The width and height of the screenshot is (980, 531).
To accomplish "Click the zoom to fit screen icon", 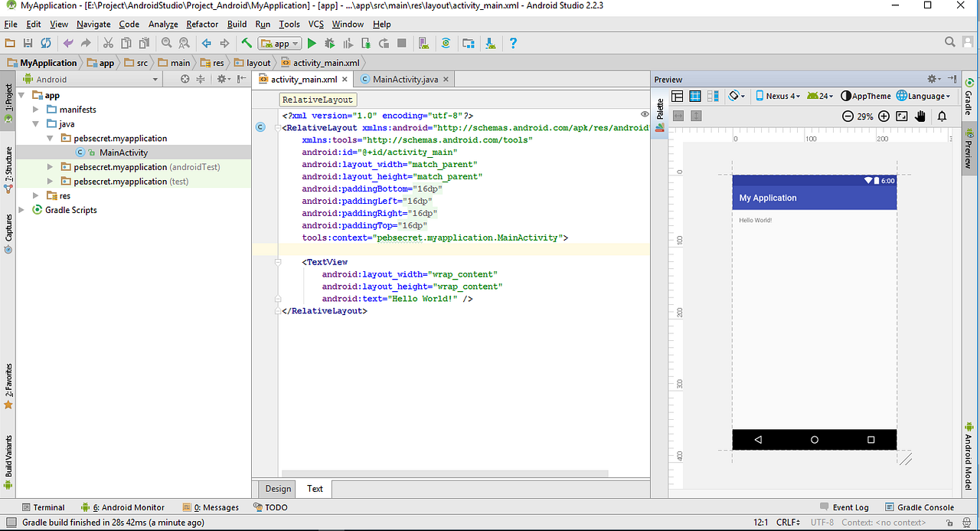I will [x=902, y=116].
